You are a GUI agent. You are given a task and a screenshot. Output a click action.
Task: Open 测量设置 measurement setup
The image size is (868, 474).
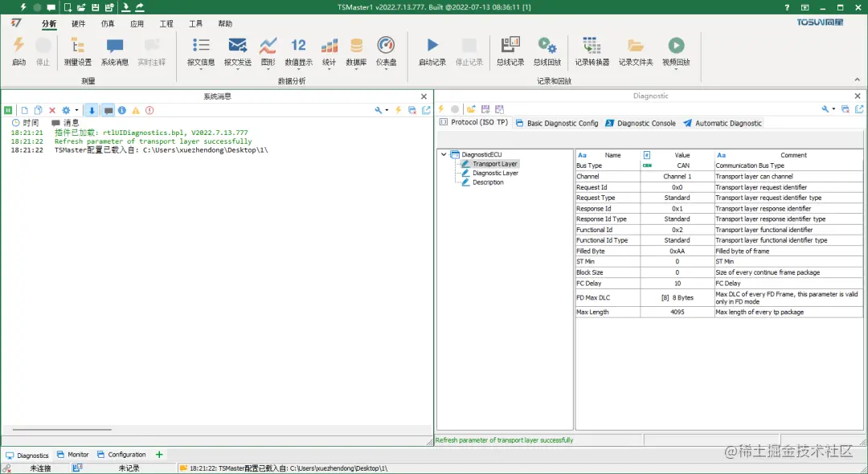click(77, 51)
